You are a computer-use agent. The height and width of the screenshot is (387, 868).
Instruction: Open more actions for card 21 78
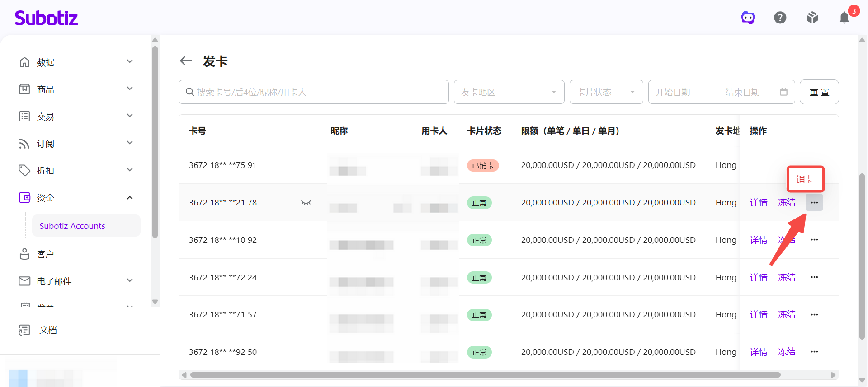click(x=814, y=203)
